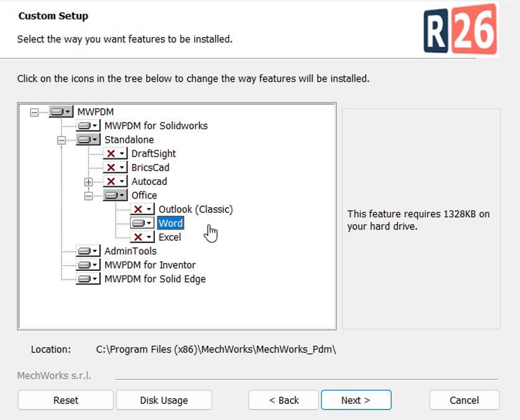
Task: Select the Excel feature label
Action: click(x=170, y=237)
